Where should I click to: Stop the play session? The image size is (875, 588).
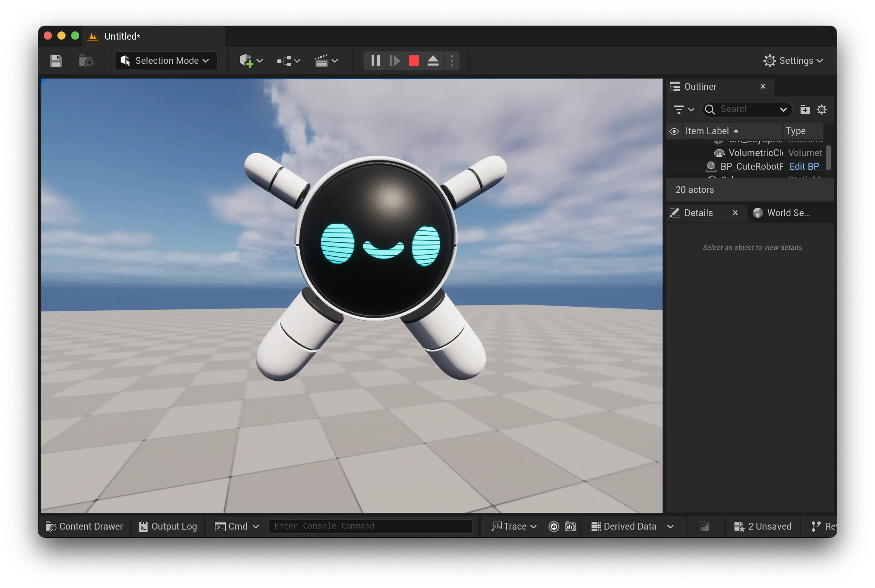click(414, 61)
